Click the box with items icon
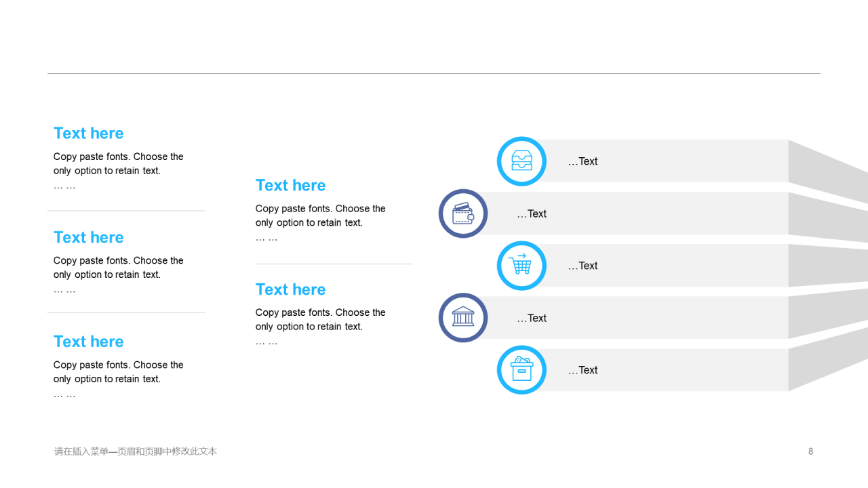The image size is (868, 488). tap(521, 370)
